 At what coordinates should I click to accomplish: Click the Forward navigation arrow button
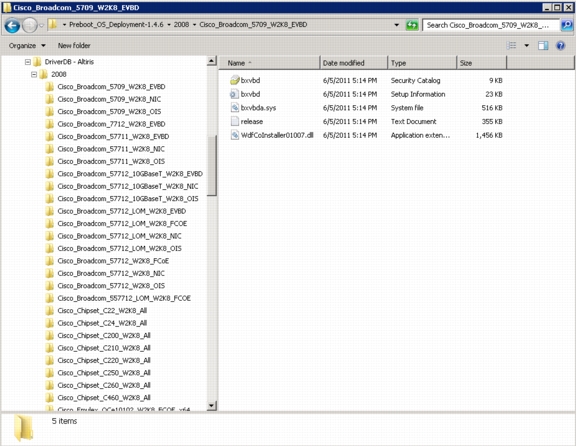(29, 25)
